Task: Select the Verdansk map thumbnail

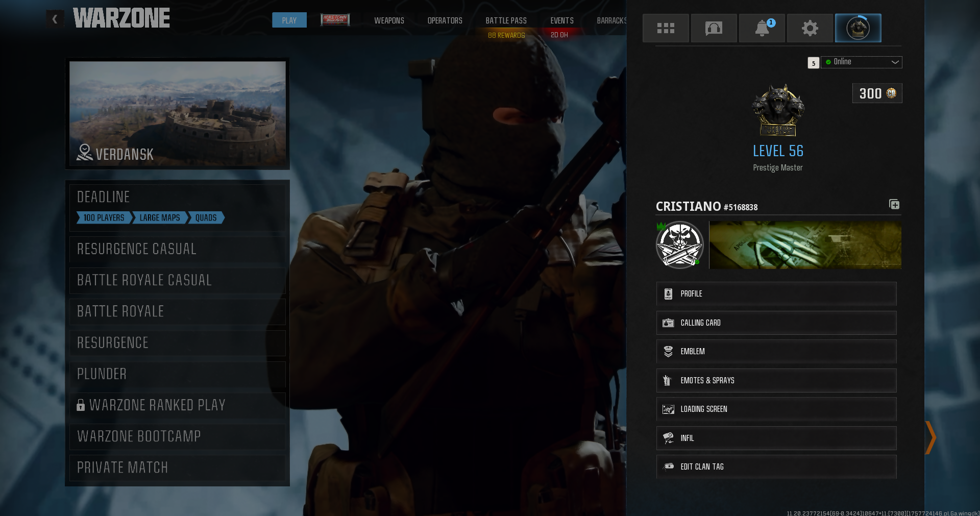Action: coord(177,113)
